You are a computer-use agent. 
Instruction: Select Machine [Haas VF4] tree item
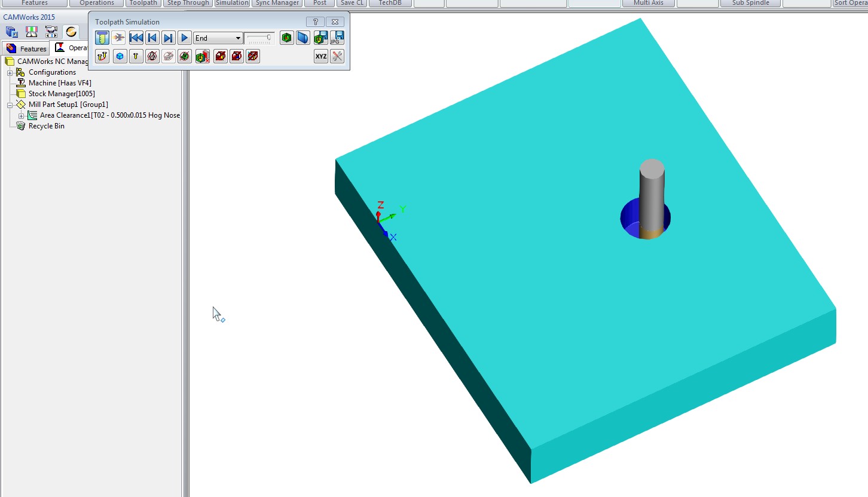click(60, 83)
